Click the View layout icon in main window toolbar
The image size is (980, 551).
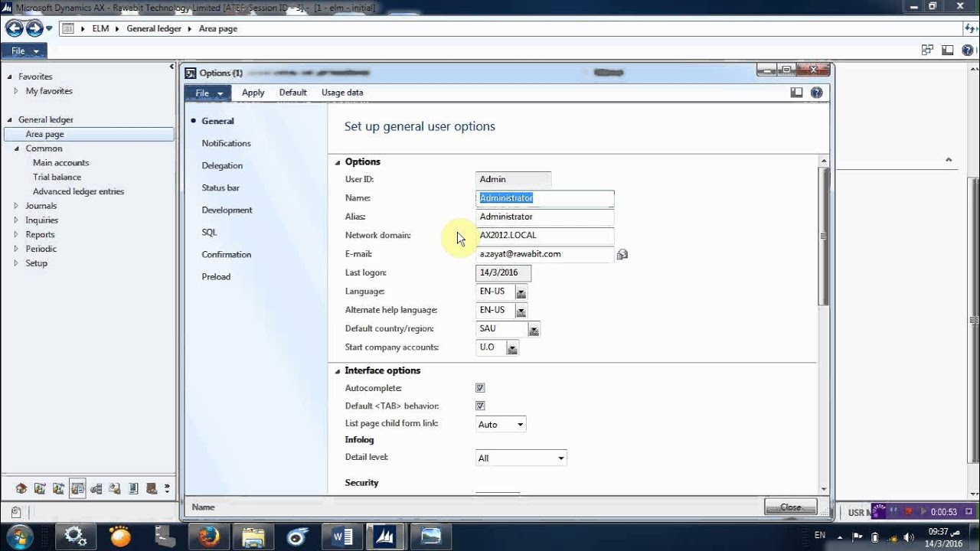[947, 51]
